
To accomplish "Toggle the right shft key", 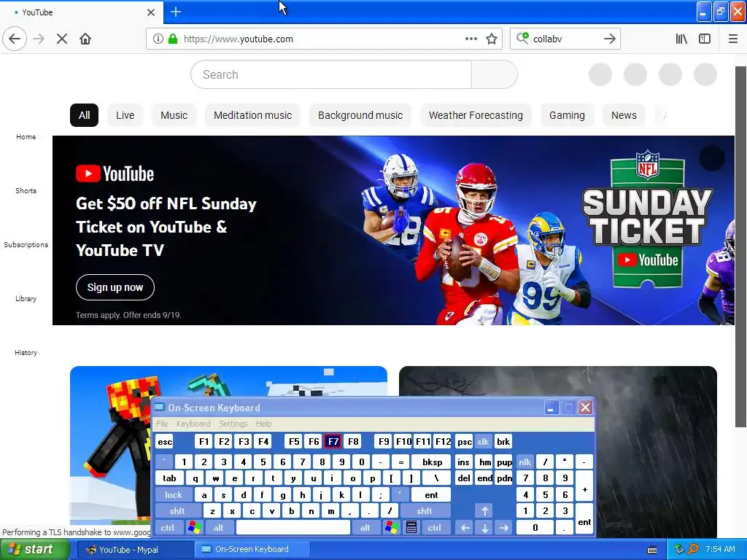I will 425,511.
